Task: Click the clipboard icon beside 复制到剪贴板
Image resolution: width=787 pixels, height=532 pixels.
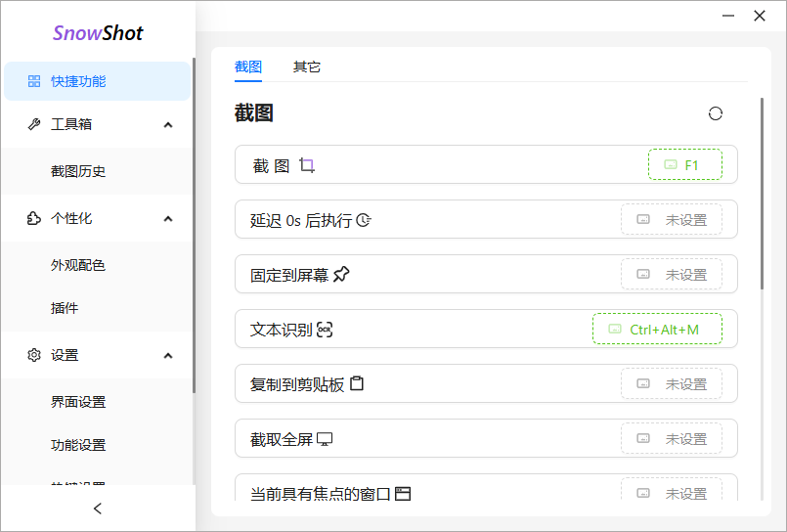Action: (x=357, y=384)
